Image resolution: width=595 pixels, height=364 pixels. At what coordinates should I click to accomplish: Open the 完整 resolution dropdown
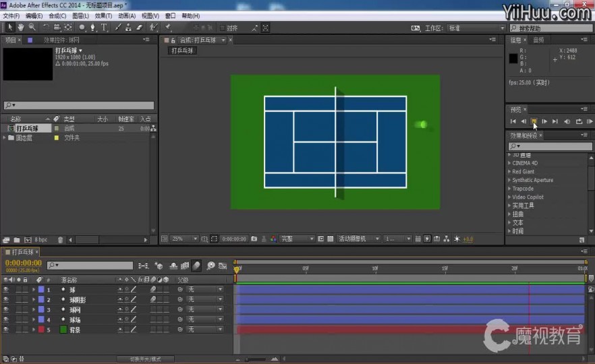click(x=297, y=239)
